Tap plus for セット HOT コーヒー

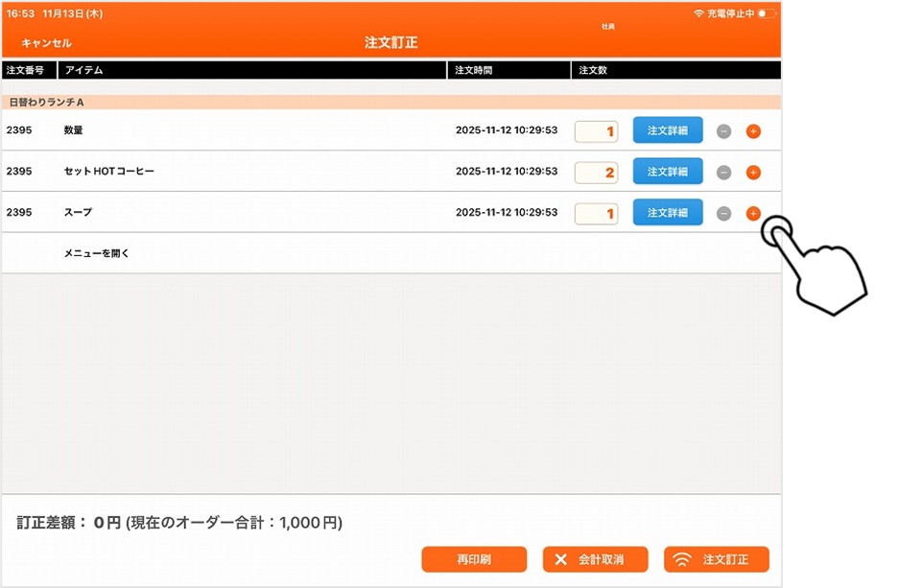click(753, 173)
